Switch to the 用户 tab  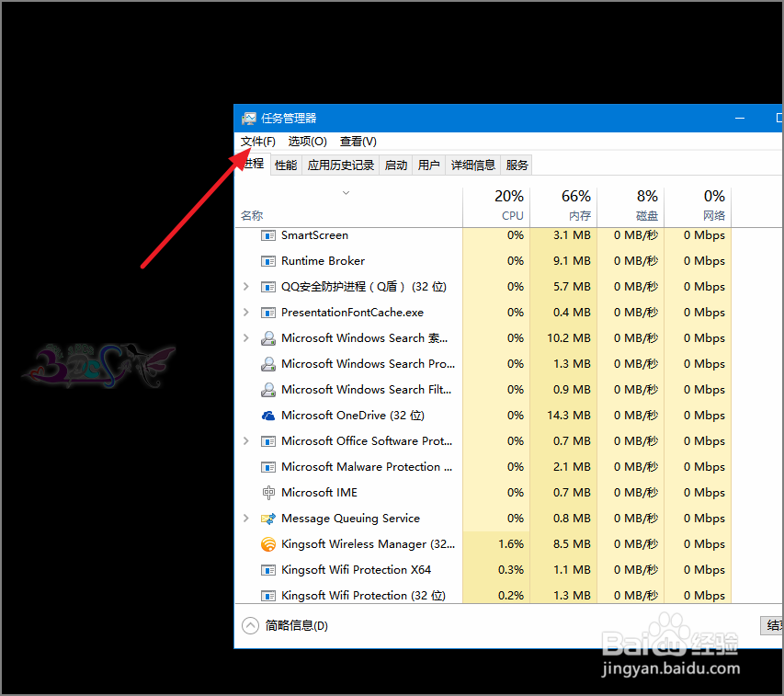click(x=428, y=165)
